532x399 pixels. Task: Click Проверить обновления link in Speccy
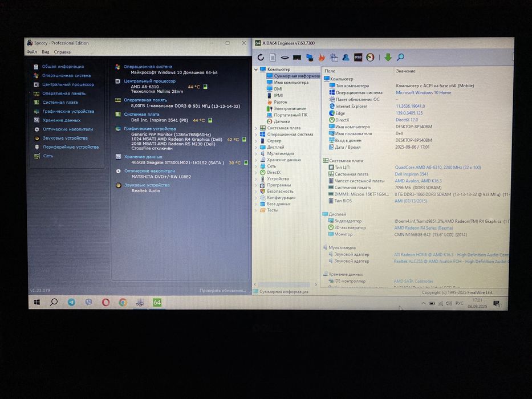coord(222,291)
